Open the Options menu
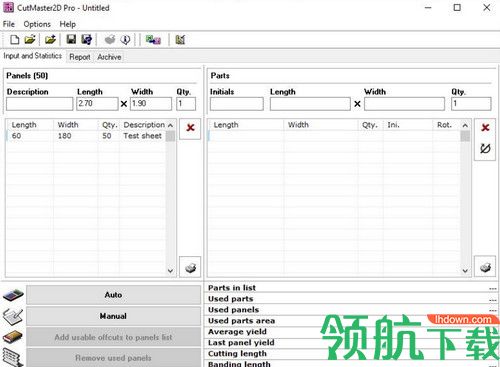Viewport: 500px width, 367px height. 37,24
